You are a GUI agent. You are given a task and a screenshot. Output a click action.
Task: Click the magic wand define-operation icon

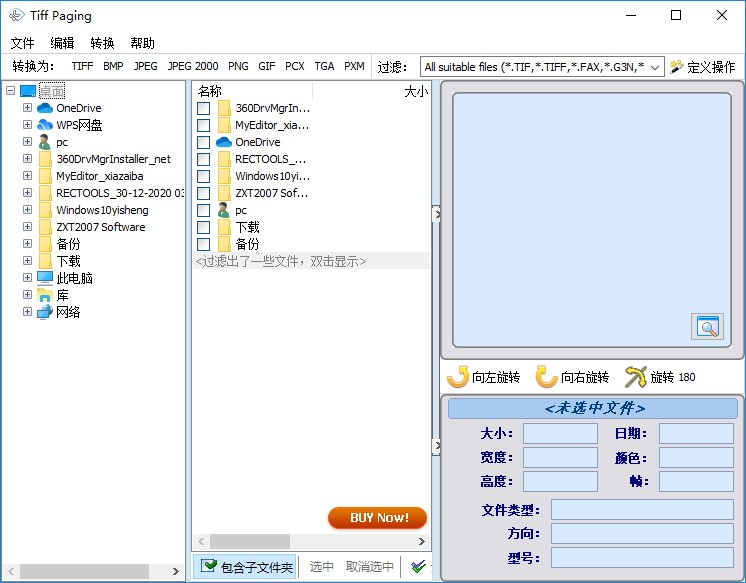pyautogui.click(x=677, y=67)
